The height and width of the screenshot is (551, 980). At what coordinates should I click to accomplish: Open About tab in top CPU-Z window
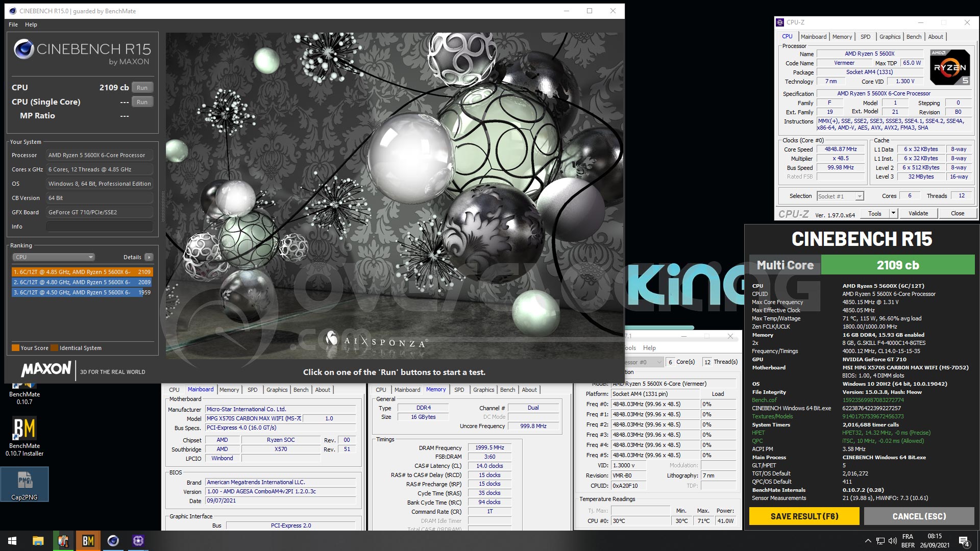(x=936, y=37)
